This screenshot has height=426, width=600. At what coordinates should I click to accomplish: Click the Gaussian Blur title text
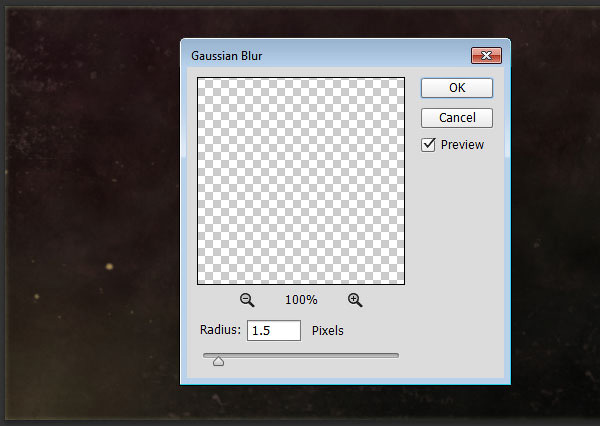click(227, 56)
